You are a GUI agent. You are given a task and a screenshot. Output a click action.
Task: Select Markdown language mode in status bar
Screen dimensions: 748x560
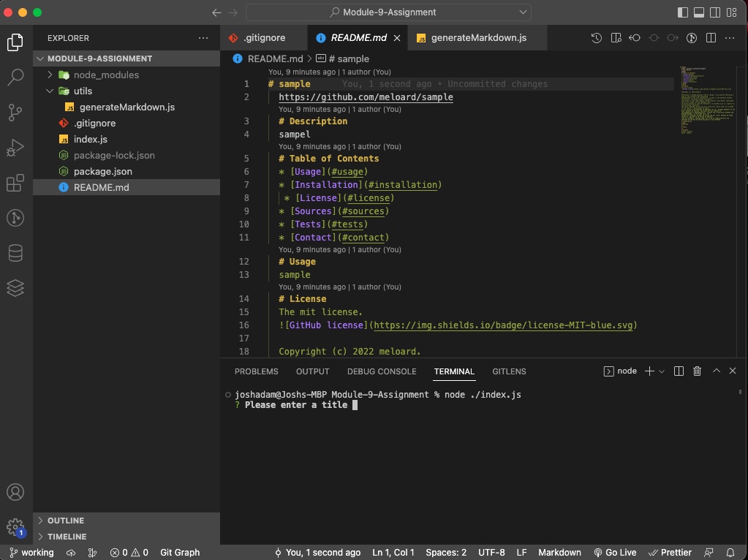pos(559,553)
